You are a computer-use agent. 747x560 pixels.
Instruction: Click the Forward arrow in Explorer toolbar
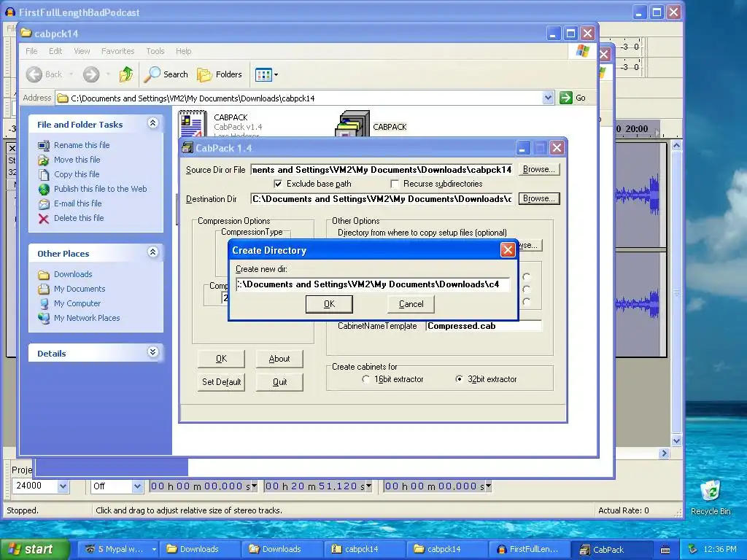[x=91, y=74]
